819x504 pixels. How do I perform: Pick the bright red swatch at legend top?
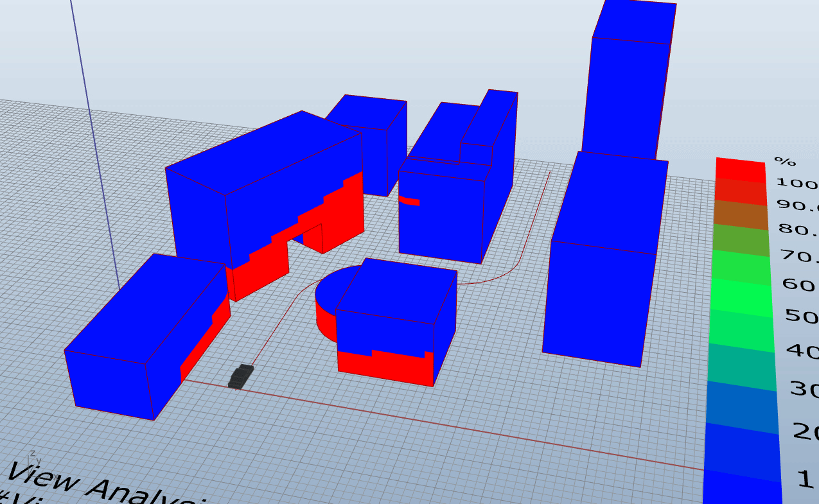pos(741,171)
